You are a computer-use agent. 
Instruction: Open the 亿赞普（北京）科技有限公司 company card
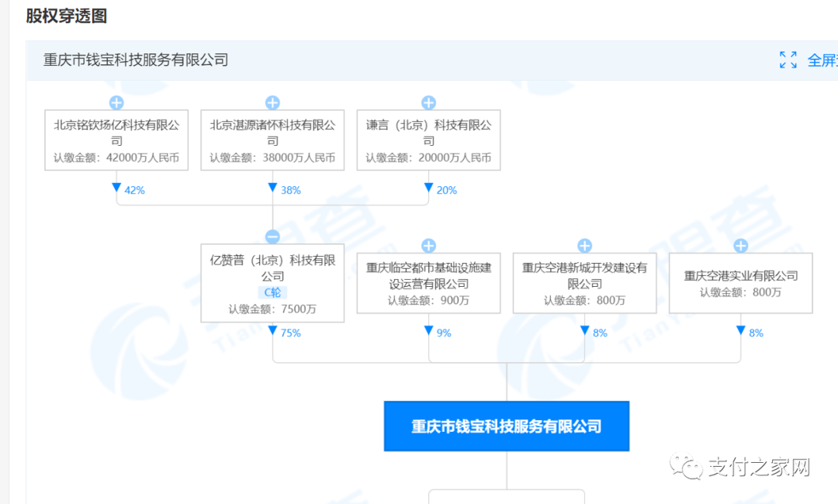click(x=272, y=283)
